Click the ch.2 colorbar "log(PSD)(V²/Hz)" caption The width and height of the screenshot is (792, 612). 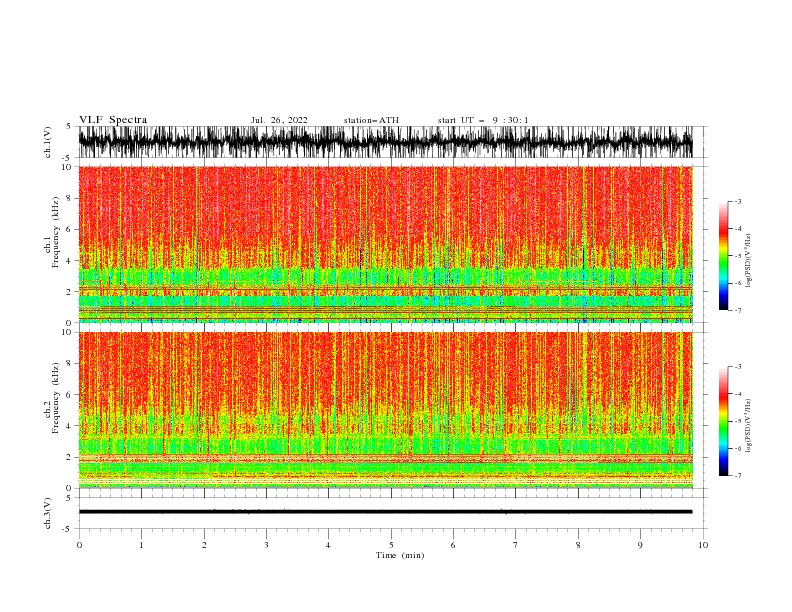[x=748, y=425]
